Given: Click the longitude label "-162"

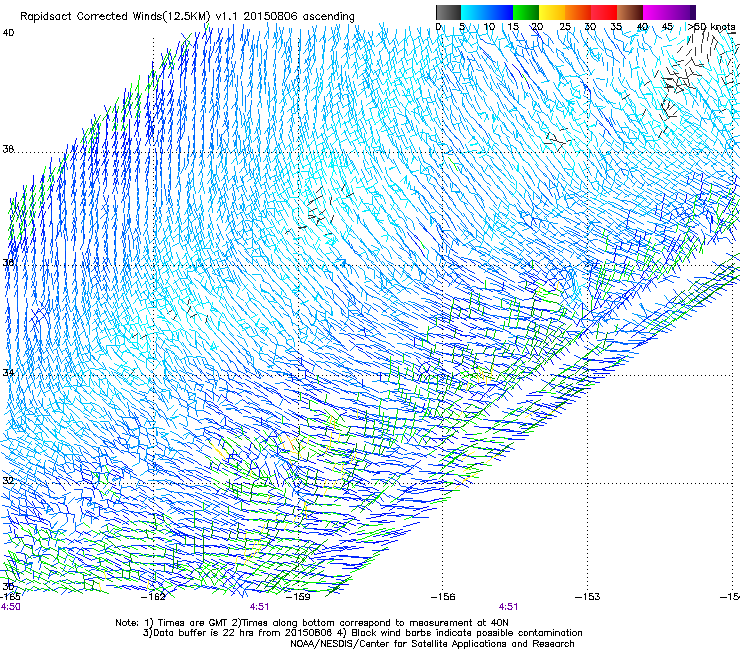Looking at the screenshot, I should pyautogui.click(x=153, y=596).
